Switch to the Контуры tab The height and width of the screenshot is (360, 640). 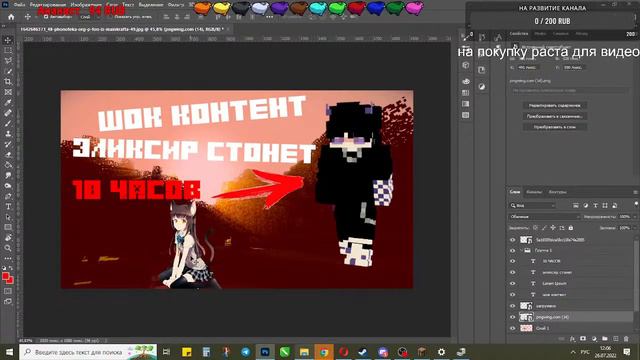558,192
